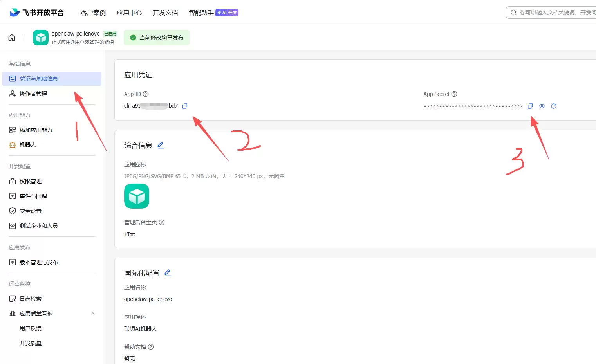Reveal the App Secret with eye icon

click(x=542, y=106)
